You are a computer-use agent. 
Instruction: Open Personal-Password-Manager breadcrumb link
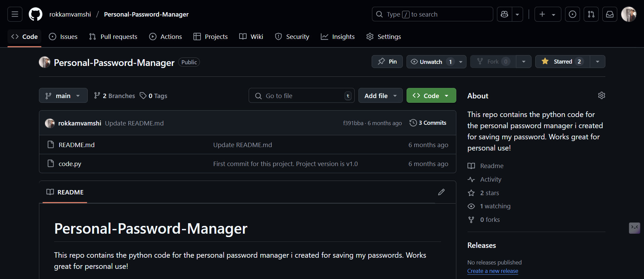[x=146, y=14]
